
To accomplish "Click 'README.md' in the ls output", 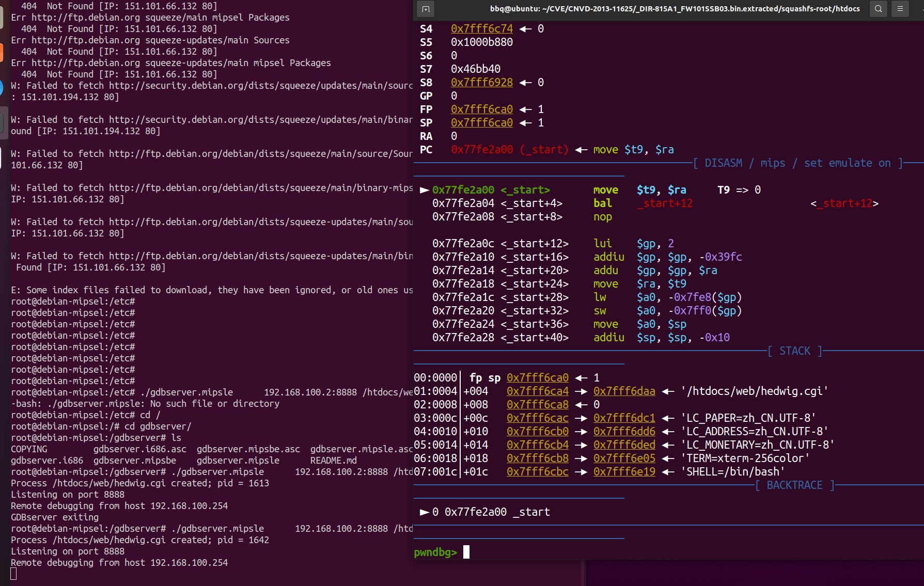I will [x=334, y=461].
